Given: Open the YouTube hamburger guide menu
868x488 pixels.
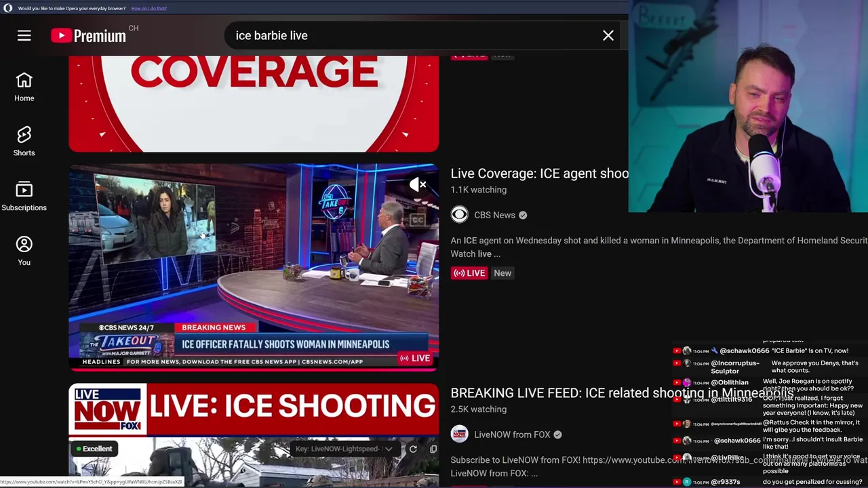Looking at the screenshot, I should coord(24,35).
